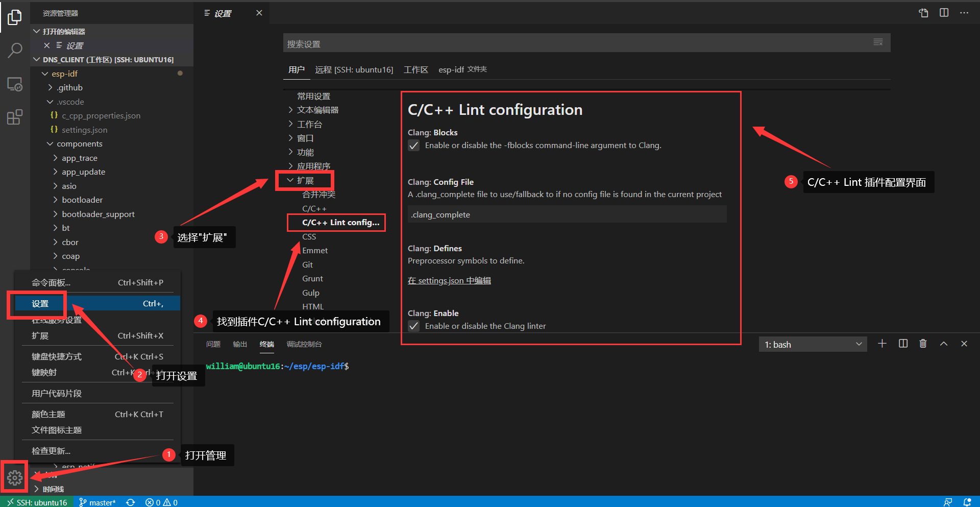Toggle the Clang: Blocks checkbox
The image size is (980, 507).
click(x=413, y=146)
